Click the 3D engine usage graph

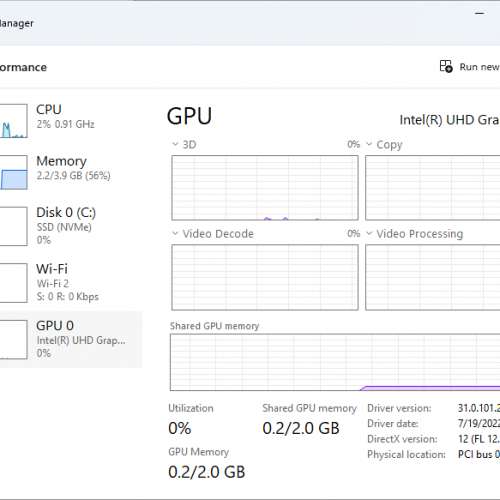pyautogui.click(x=265, y=188)
